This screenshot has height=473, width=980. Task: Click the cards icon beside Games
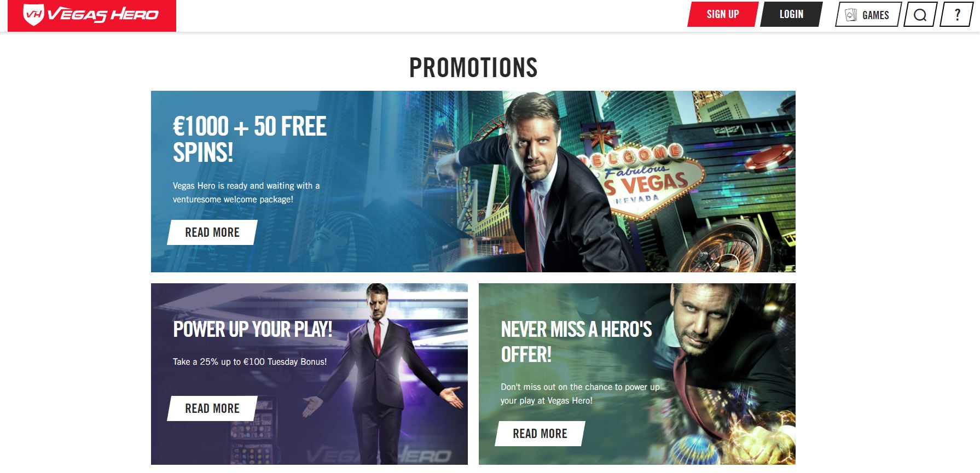[850, 15]
